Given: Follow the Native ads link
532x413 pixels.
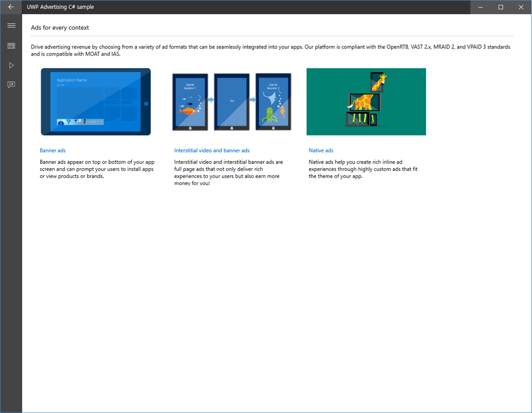Looking at the screenshot, I should point(321,150).
